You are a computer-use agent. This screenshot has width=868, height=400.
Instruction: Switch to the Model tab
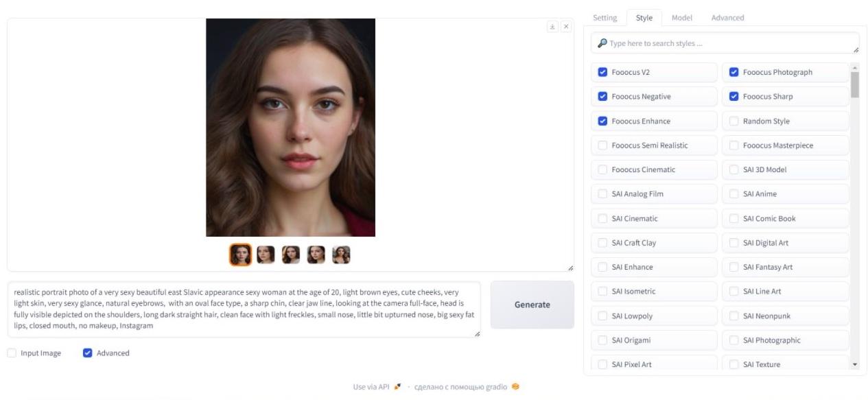[x=682, y=18]
